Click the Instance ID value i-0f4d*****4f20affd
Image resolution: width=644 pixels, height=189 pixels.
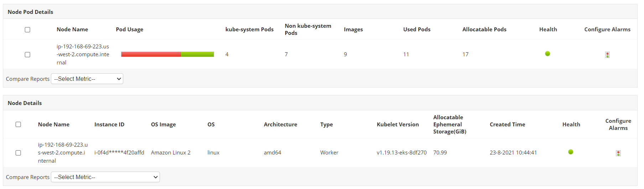[119, 153]
